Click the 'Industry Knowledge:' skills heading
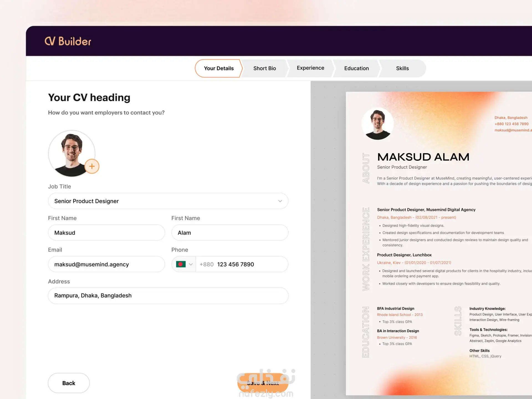The height and width of the screenshot is (399, 532). pyautogui.click(x=487, y=309)
